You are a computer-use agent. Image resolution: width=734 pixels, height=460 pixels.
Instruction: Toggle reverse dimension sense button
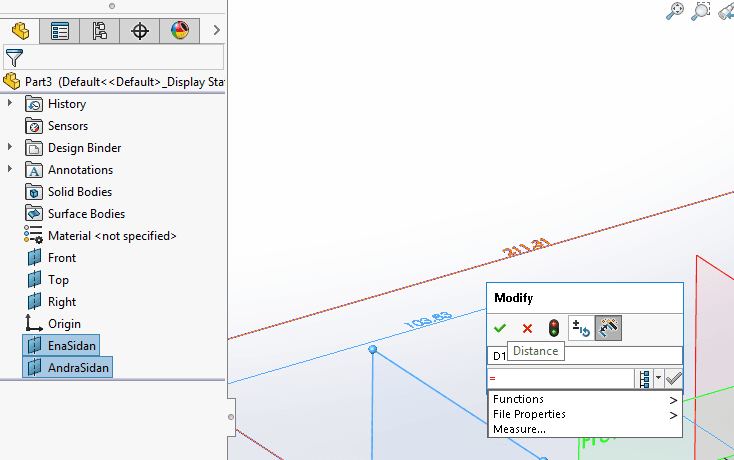click(580, 328)
